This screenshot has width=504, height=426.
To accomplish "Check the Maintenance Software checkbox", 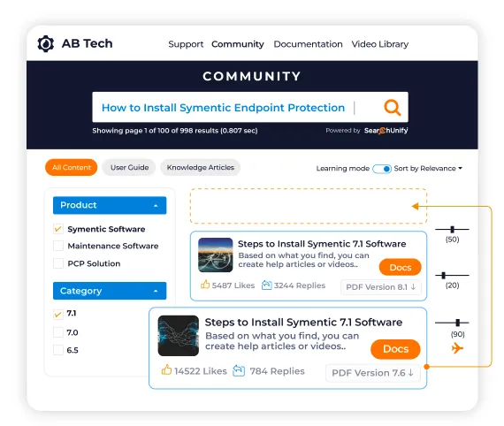I will (x=58, y=246).
